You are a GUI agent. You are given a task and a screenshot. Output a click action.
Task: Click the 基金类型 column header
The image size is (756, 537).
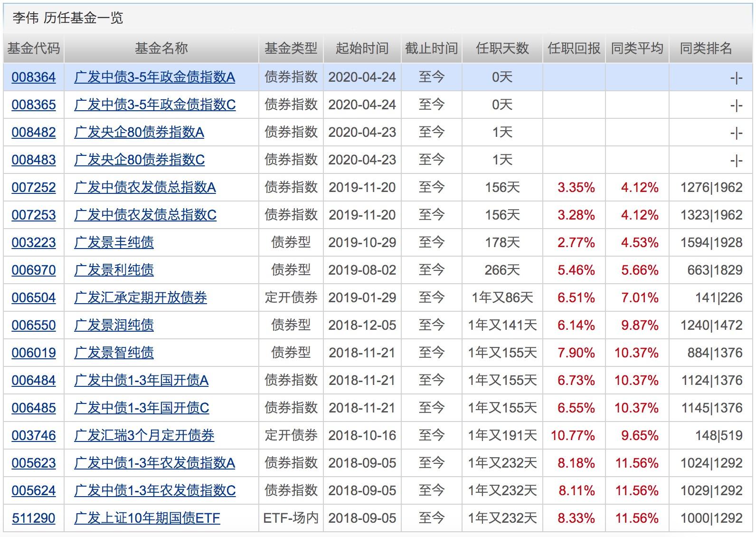291,48
